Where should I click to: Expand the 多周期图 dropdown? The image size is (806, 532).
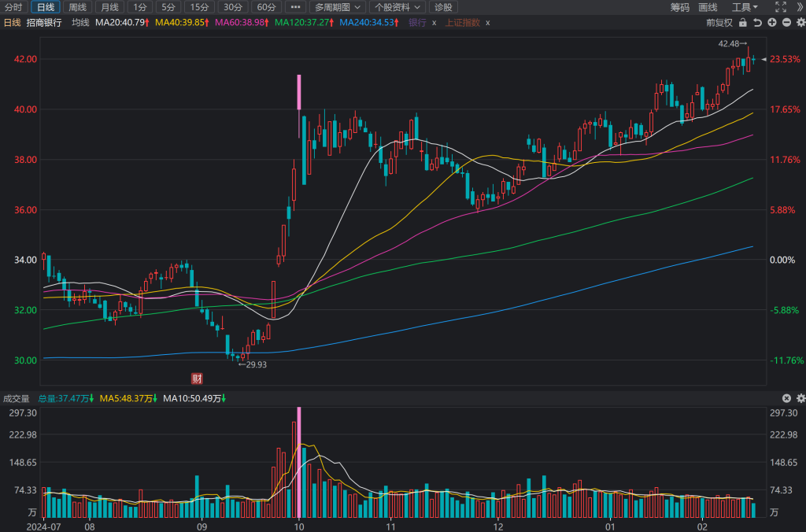pos(338,7)
